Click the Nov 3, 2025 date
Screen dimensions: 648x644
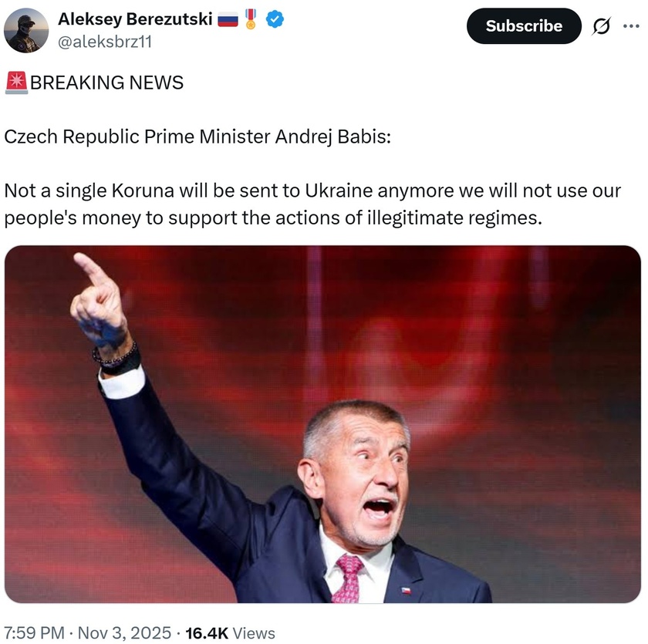(x=124, y=633)
